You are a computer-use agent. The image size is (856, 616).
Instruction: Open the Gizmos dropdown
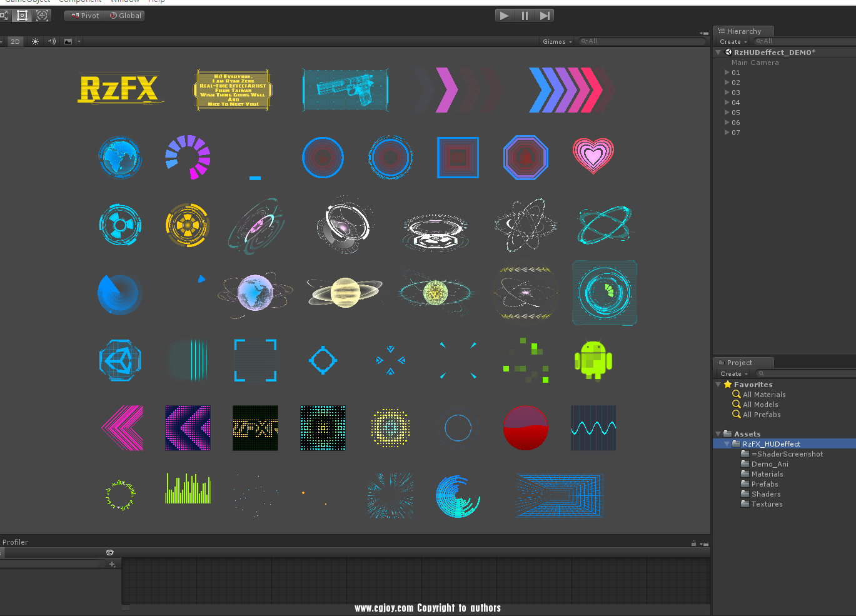click(x=557, y=41)
